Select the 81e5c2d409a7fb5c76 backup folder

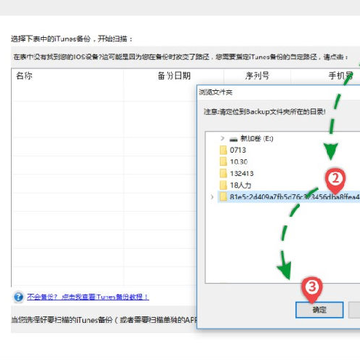[x=289, y=197]
